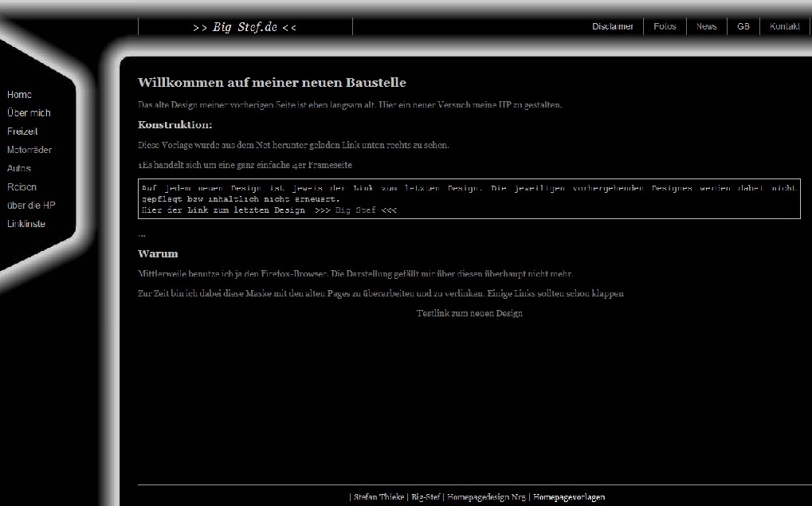Click the Big Stef.de site title
The height and width of the screenshot is (506, 812).
[245, 27]
